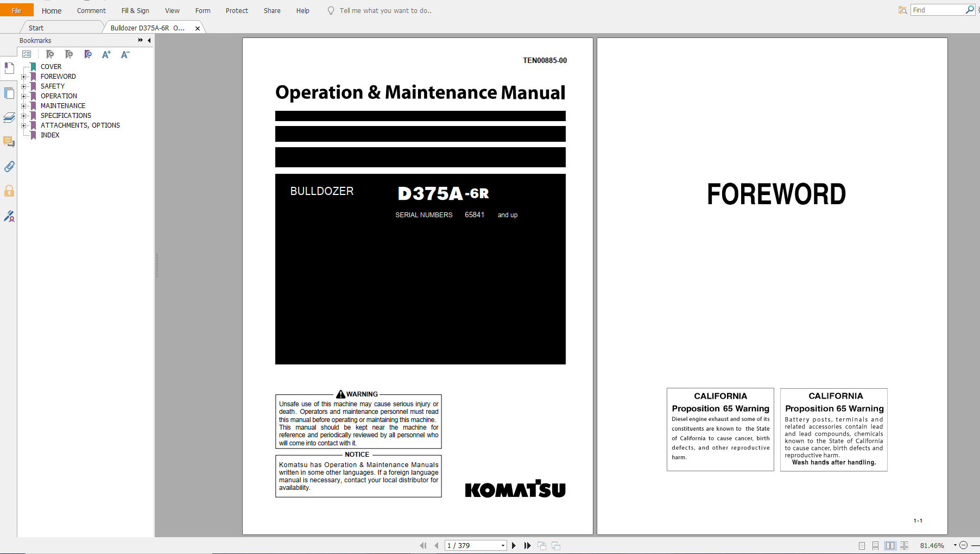Image resolution: width=980 pixels, height=554 pixels.
Task: Expand bookmarks panel with double-arrow icon
Action: pos(140,40)
